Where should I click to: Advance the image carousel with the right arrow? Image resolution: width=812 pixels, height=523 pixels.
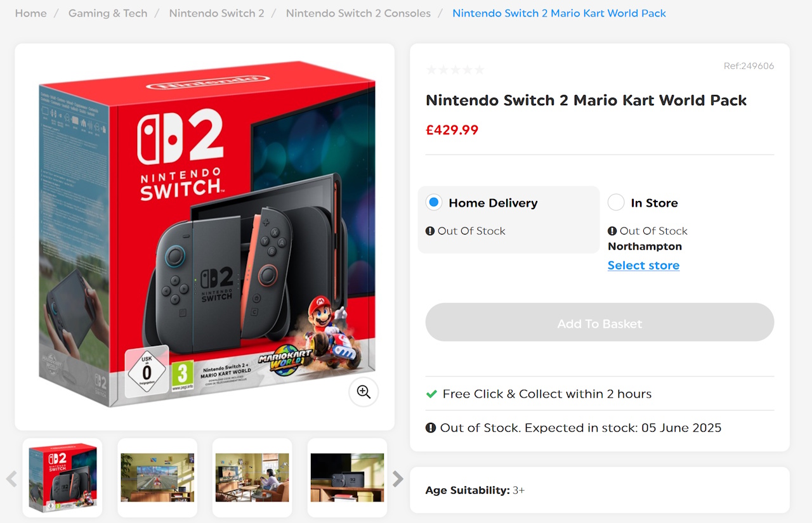398,479
